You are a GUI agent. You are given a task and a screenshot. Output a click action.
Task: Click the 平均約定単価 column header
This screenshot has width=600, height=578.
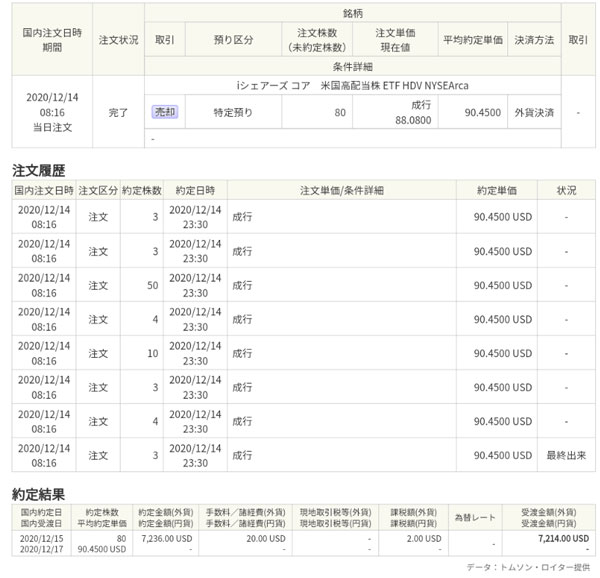(470, 41)
